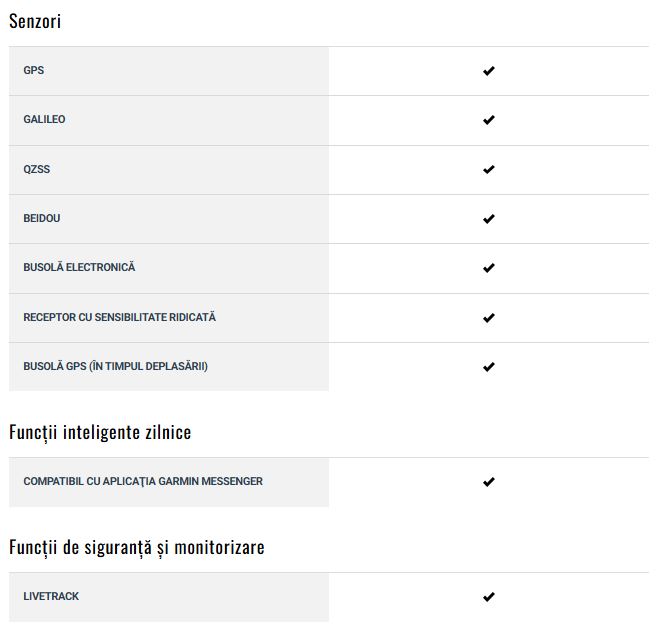Click the checkmark icon in GPS row
658x639 pixels.
click(488, 71)
